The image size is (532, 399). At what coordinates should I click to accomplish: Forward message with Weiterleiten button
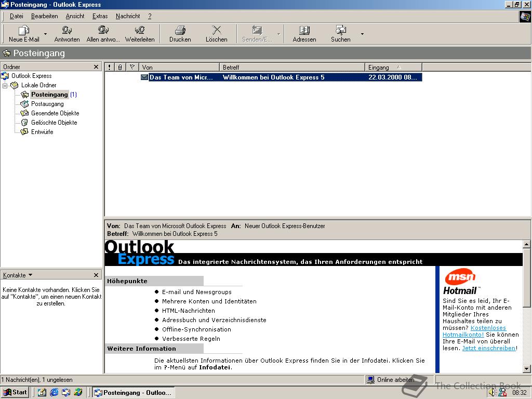point(140,34)
